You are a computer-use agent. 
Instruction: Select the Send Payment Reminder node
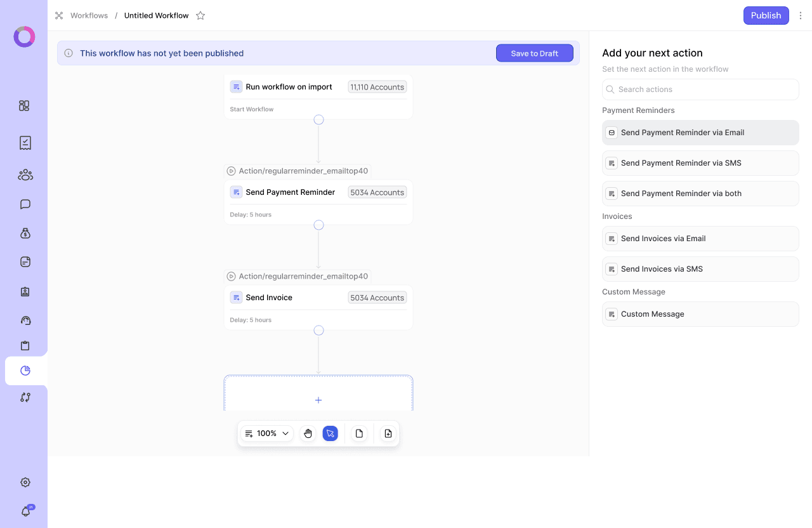click(x=318, y=202)
